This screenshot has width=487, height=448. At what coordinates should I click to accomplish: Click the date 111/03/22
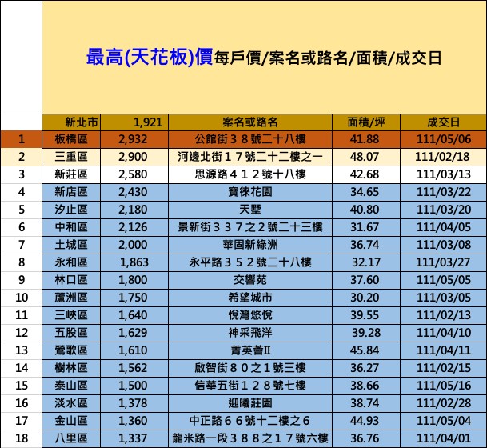pyautogui.click(x=443, y=192)
